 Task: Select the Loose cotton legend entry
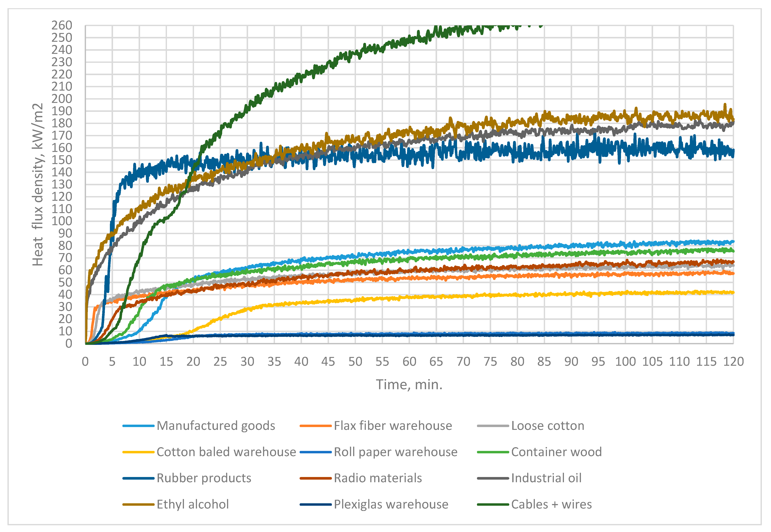pyautogui.click(x=548, y=426)
